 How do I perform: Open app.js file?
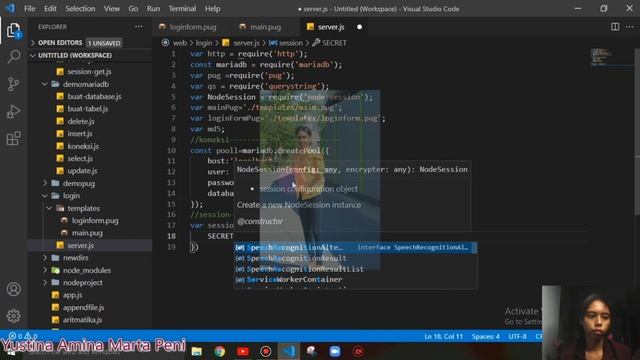click(73, 295)
